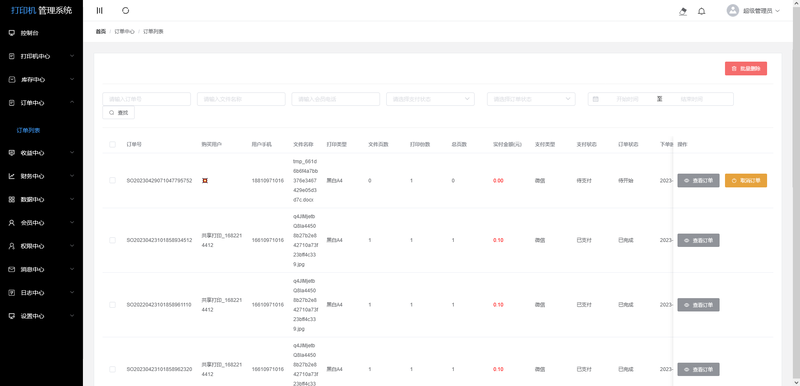Select 订单列表 submenu item
800x386 pixels.
tap(28, 131)
